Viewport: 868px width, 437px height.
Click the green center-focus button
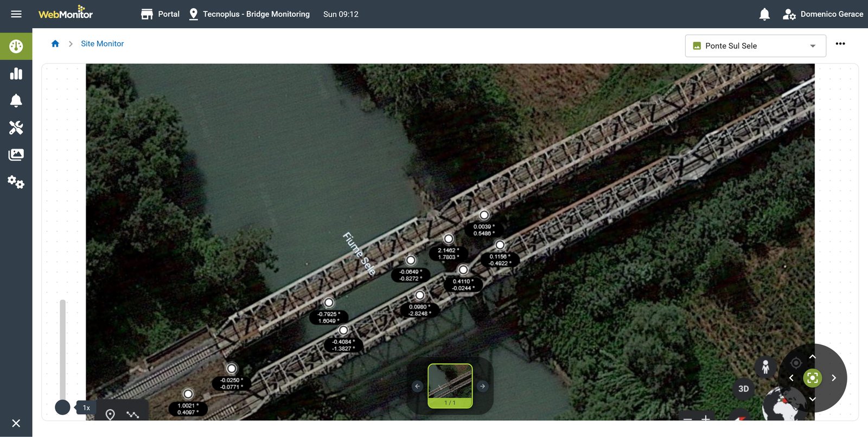tap(813, 378)
